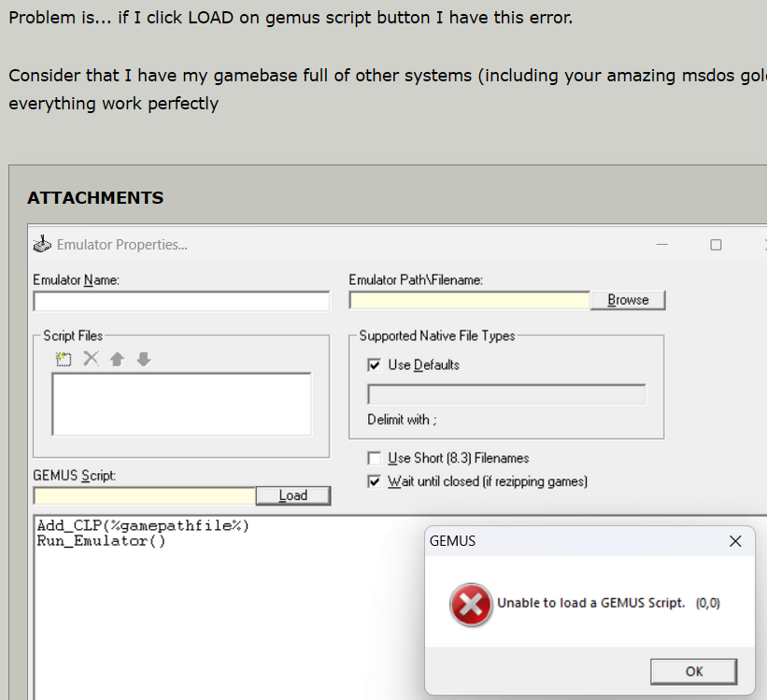Click the joystick icon in Emulator Properties title bar
Image resolution: width=767 pixels, height=700 pixels.
pos(42,244)
